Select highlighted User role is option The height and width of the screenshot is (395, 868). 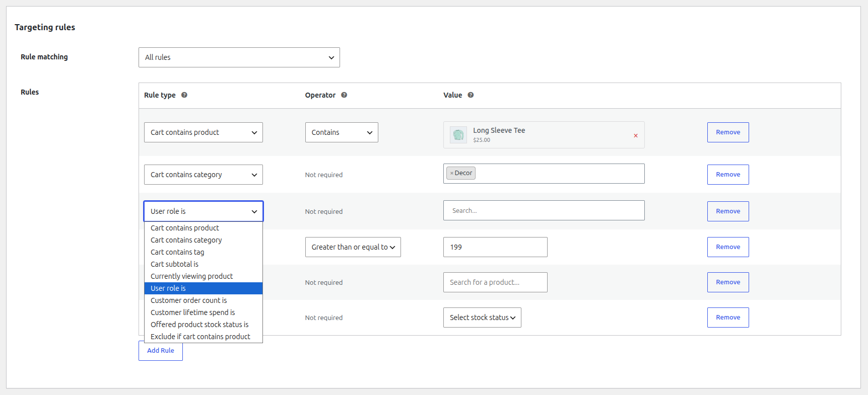204,288
